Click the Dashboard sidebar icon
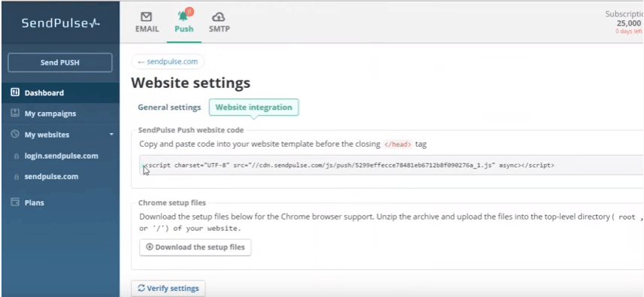Image resolution: width=644 pixels, height=297 pixels. pos(15,92)
